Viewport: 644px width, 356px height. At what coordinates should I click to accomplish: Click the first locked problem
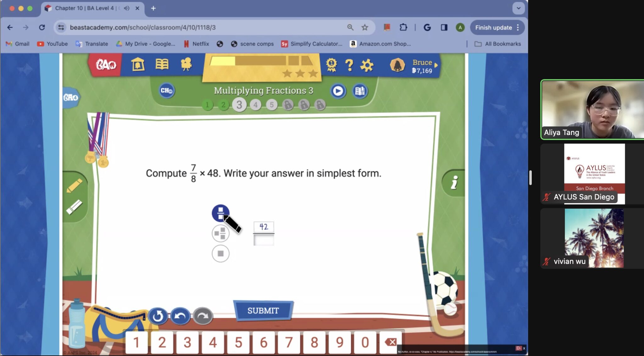coord(288,105)
